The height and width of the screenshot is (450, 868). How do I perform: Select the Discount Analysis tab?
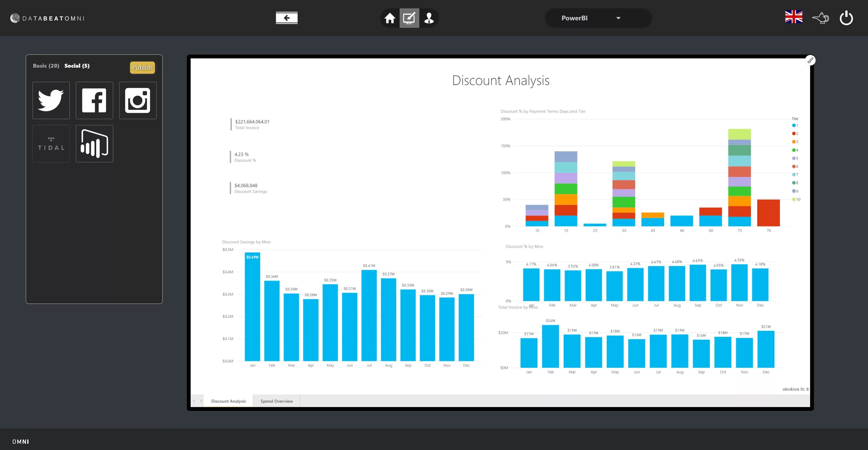pos(228,401)
